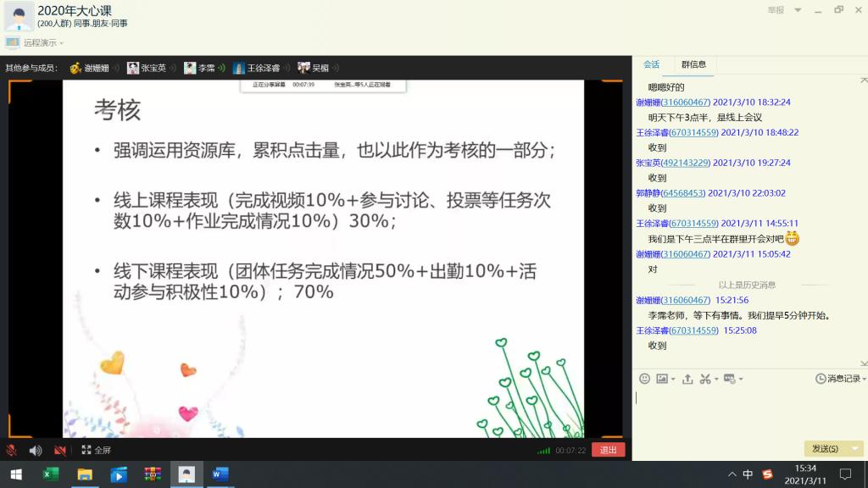Turn on the camera in the call bar
868x488 pixels.
tap(60, 450)
